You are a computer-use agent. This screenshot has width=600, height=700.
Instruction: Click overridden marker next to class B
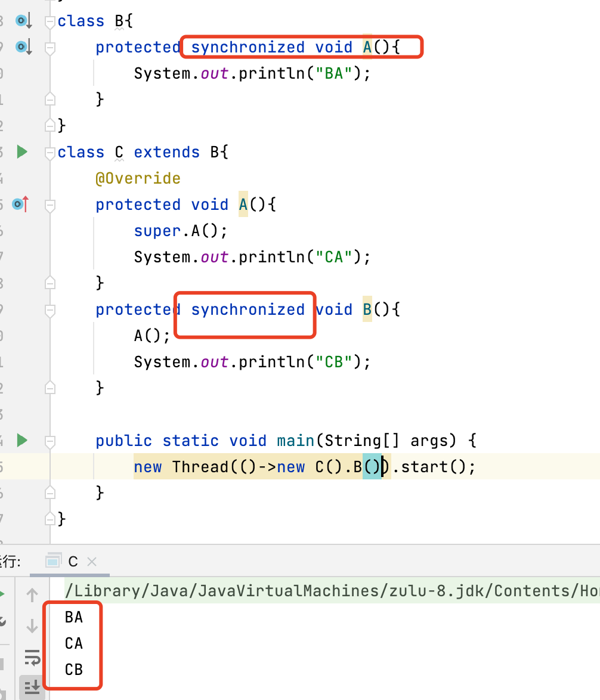coord(23,21)
